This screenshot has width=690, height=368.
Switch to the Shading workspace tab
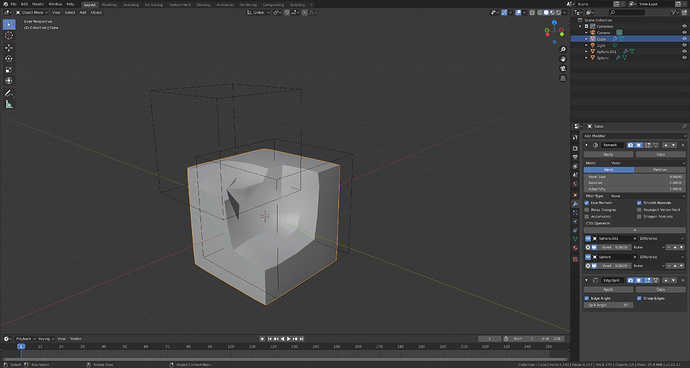pos(203,4)
